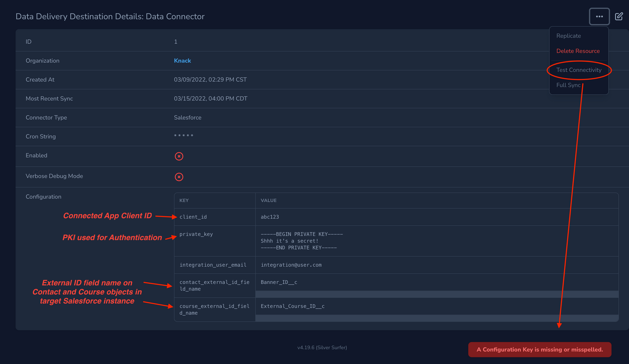Click the Configuration Key missing error banner
Image resolution: width=629 pixels, height=364 pixels.
[x=539, y=350]
